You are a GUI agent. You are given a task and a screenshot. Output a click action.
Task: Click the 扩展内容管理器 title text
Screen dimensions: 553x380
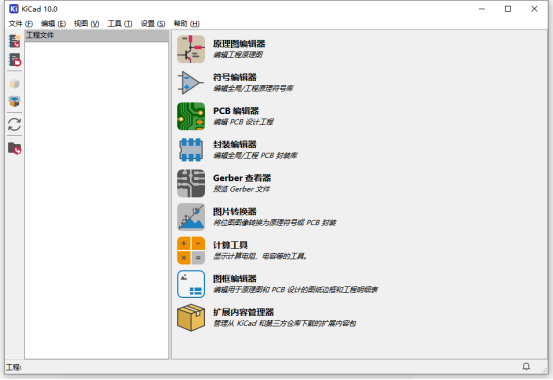point(243,312)
